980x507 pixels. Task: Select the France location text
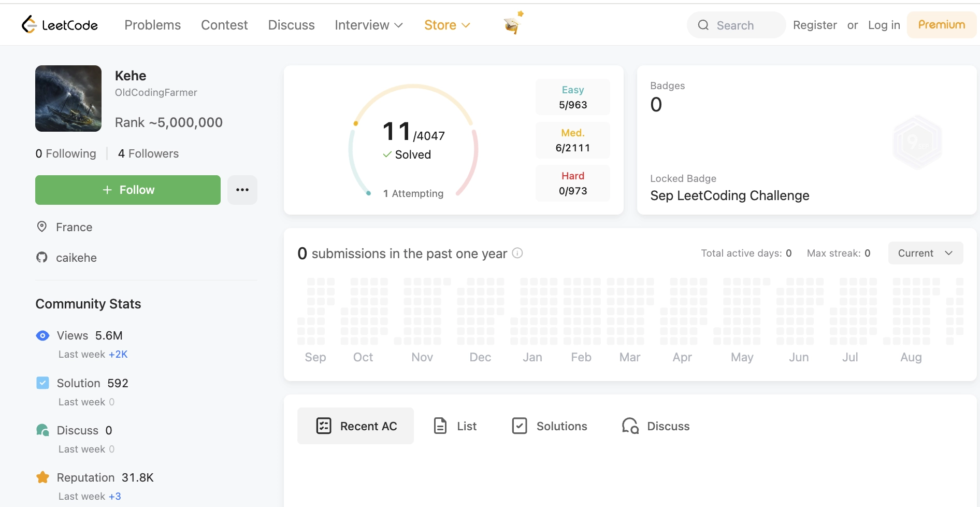(74, 227)
